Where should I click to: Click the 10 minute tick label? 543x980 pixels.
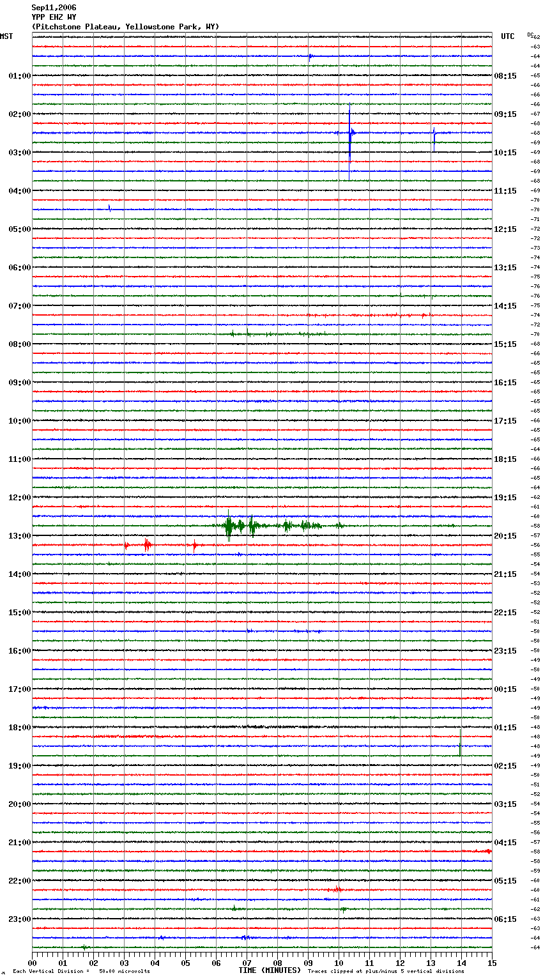(339, 963)
